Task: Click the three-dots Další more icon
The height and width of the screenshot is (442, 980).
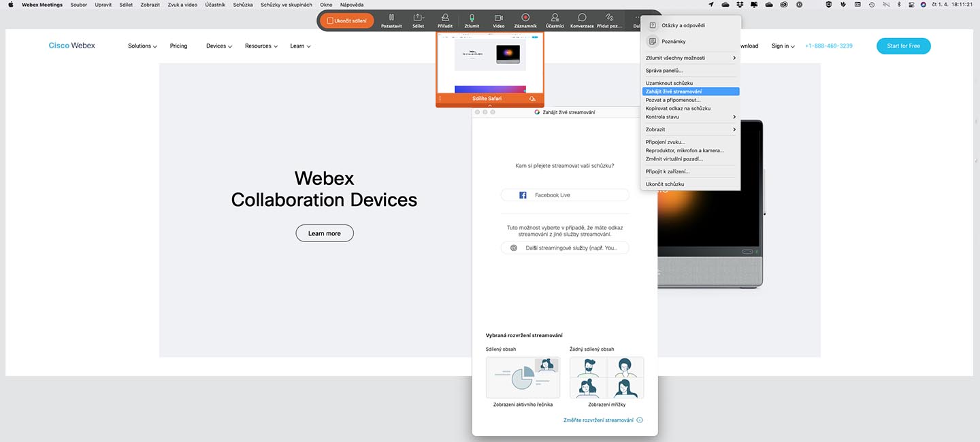Action: point(637,17)
